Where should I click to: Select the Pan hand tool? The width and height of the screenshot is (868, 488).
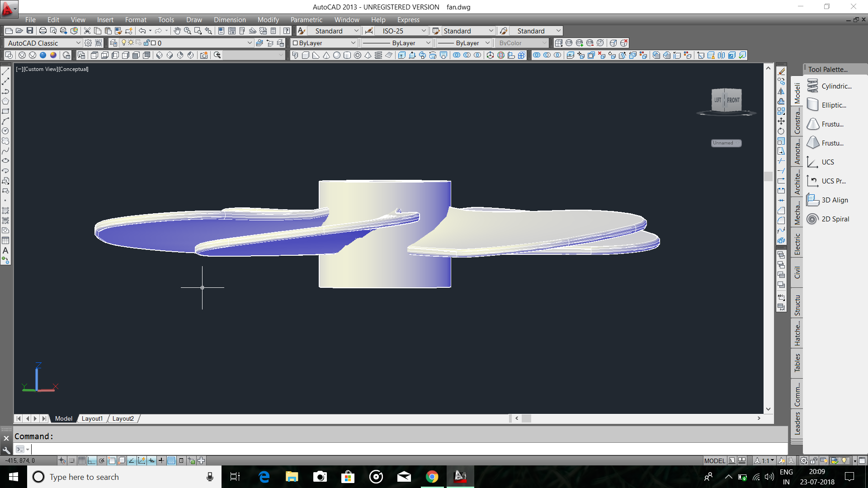pos(177,31)
